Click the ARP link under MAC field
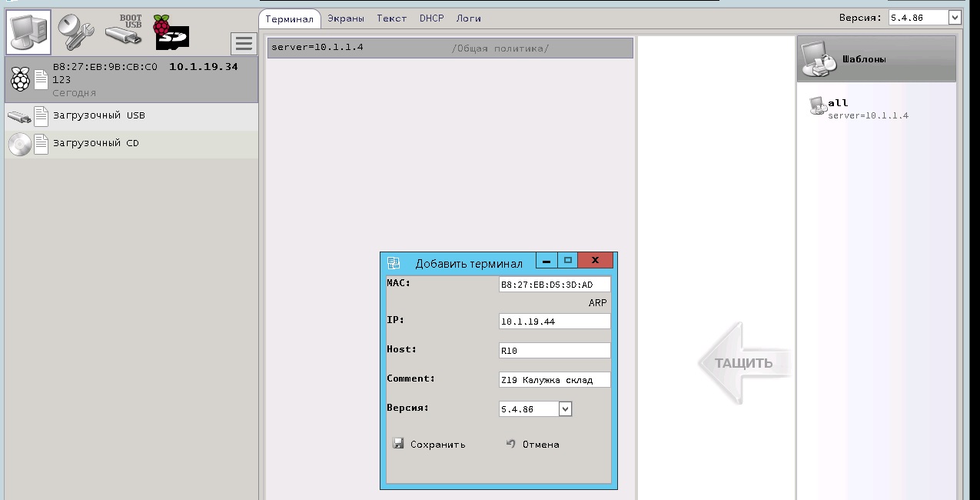This screenshot has height=500, width=980. point(597,303)
